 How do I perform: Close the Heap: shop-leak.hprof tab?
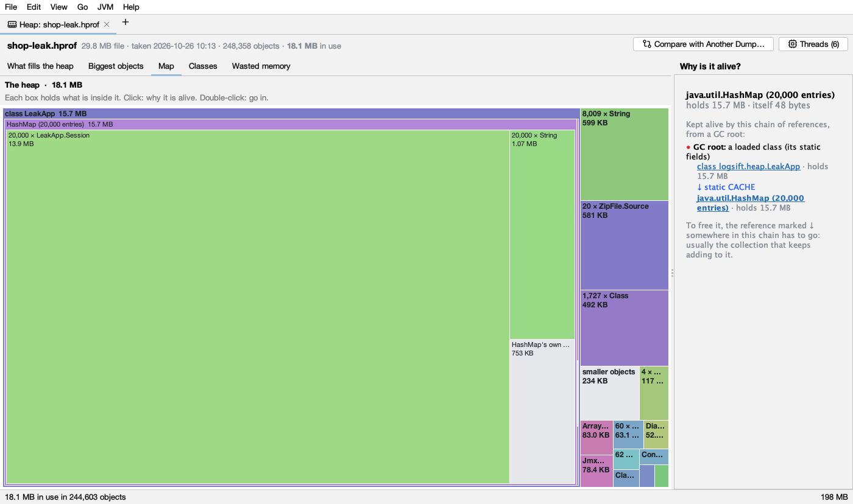(107, 24)
